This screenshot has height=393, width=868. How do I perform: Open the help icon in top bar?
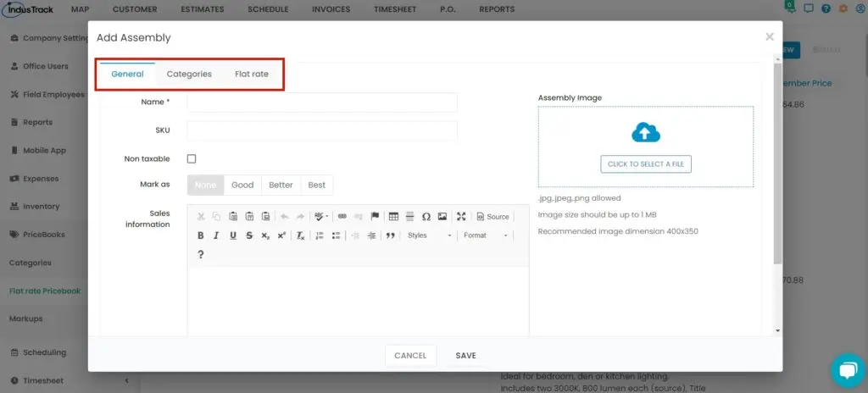(x=826, y=8)
